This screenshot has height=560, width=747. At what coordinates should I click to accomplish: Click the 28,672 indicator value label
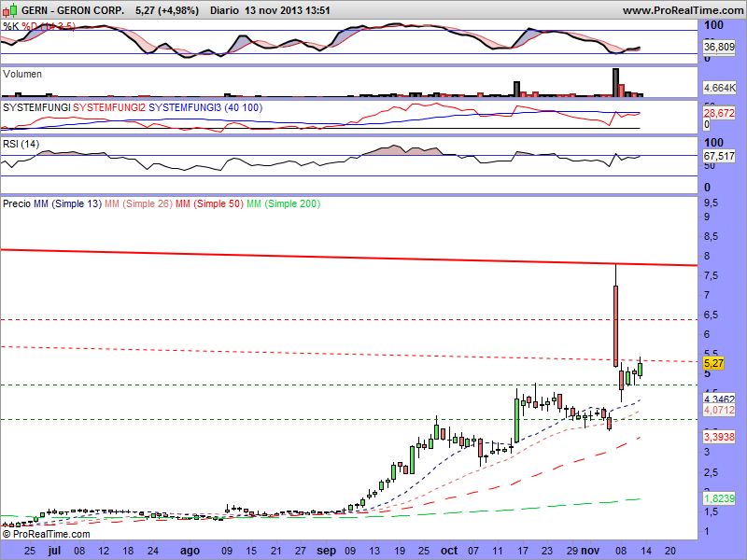coord(719,113)
